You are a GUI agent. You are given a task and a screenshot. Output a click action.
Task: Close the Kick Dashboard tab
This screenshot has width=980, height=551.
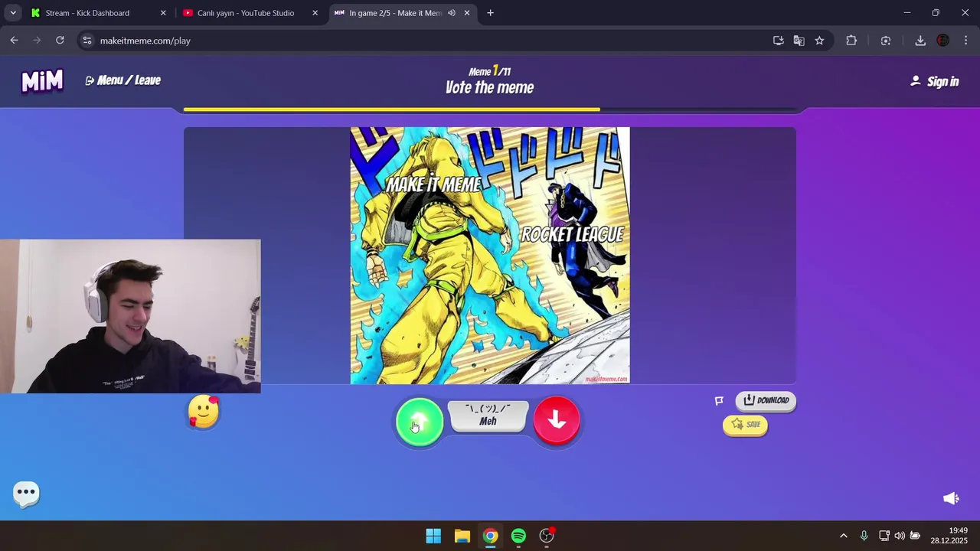tap(163, 13)
